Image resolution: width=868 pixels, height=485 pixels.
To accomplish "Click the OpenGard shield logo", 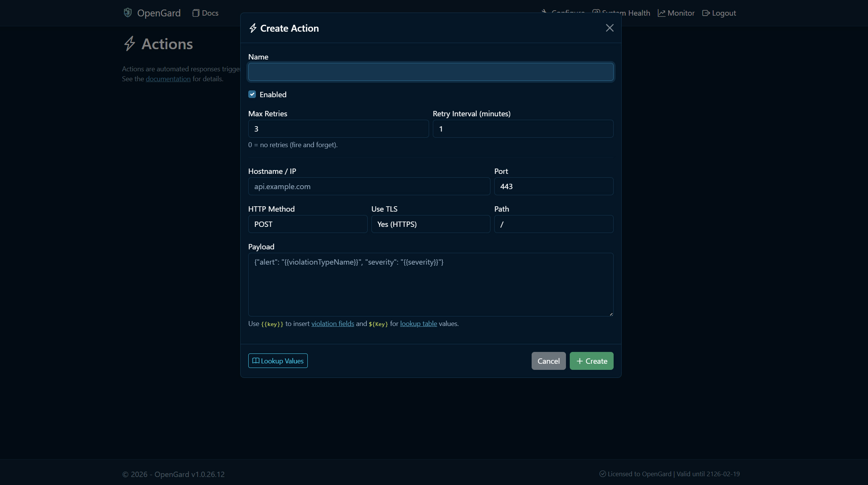I will 128,12.
